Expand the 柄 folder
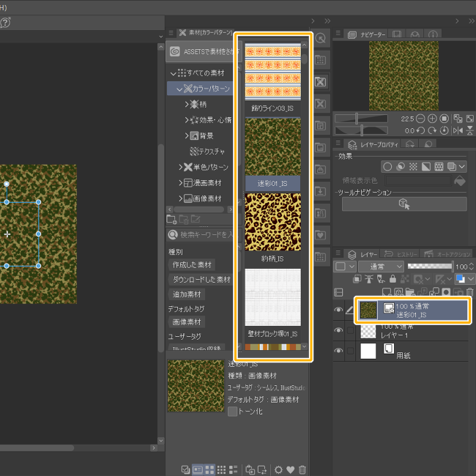The height and width of the screenshot is (476, 476). click(x=187, y=105)
